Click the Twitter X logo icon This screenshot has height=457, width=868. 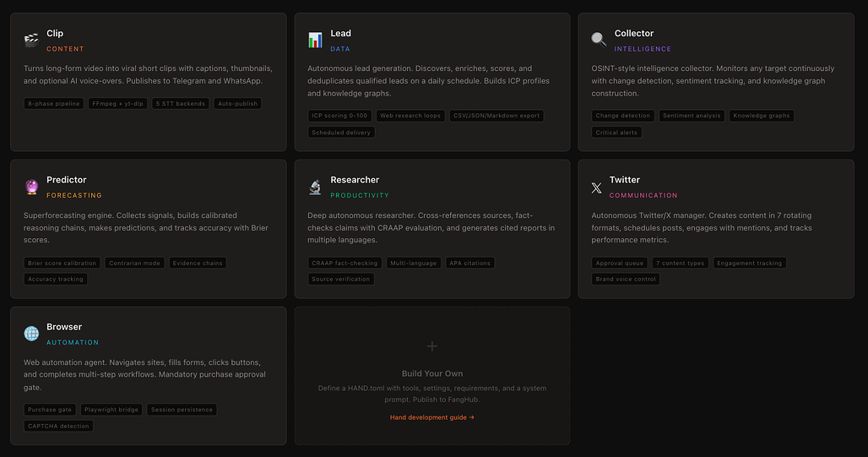[x=599, y=188]
